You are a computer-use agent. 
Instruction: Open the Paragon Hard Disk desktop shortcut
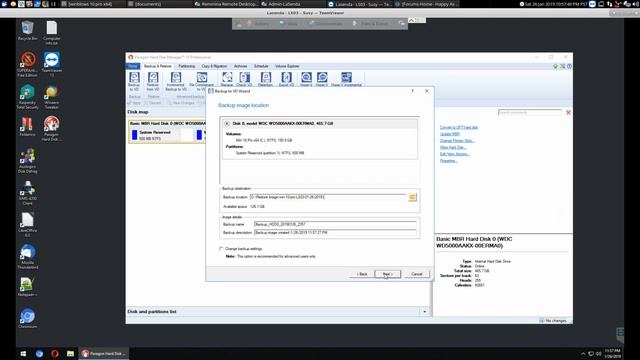coord(51,129)
